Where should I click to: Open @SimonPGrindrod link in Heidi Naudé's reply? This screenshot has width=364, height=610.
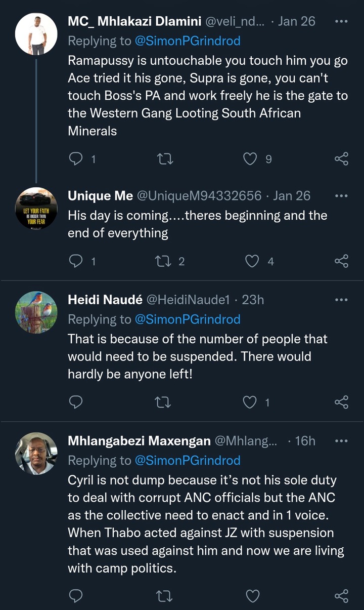pyautogui.click(x=188, y=319)
